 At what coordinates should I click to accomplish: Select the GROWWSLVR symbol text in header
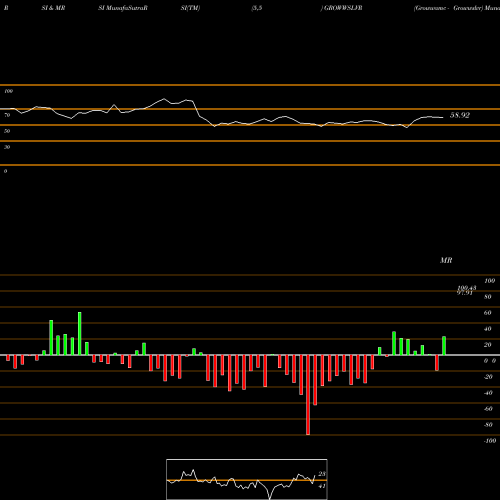(x=343, y=8)
